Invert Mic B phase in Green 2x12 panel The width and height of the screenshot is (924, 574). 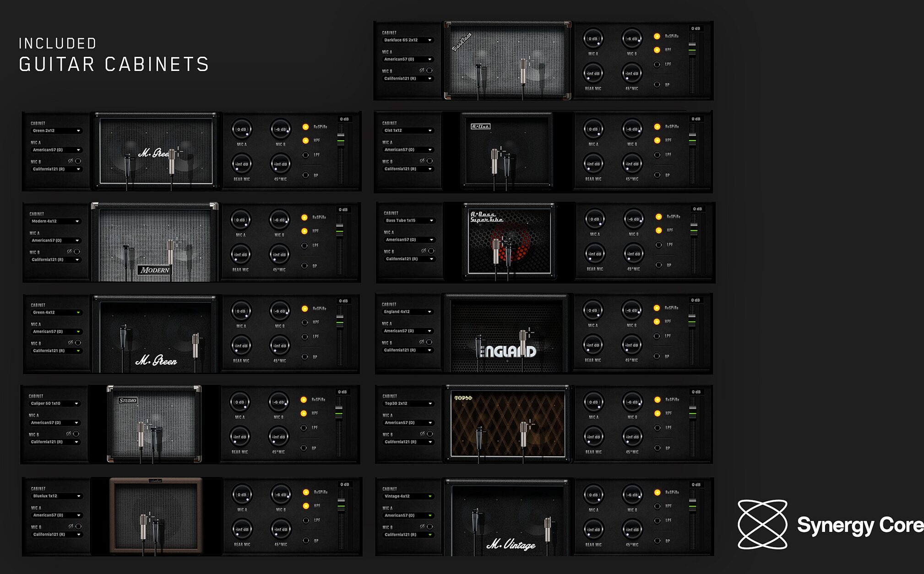tap(78, 161)
